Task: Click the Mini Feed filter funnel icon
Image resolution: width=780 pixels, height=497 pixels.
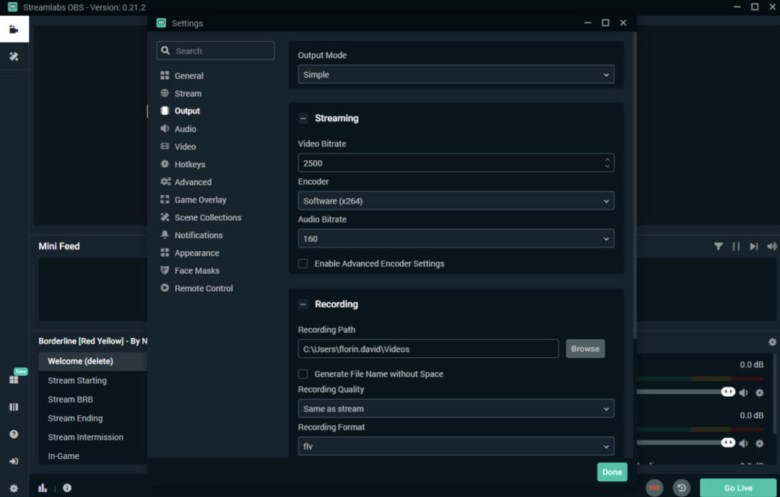Action: (718, 246)
